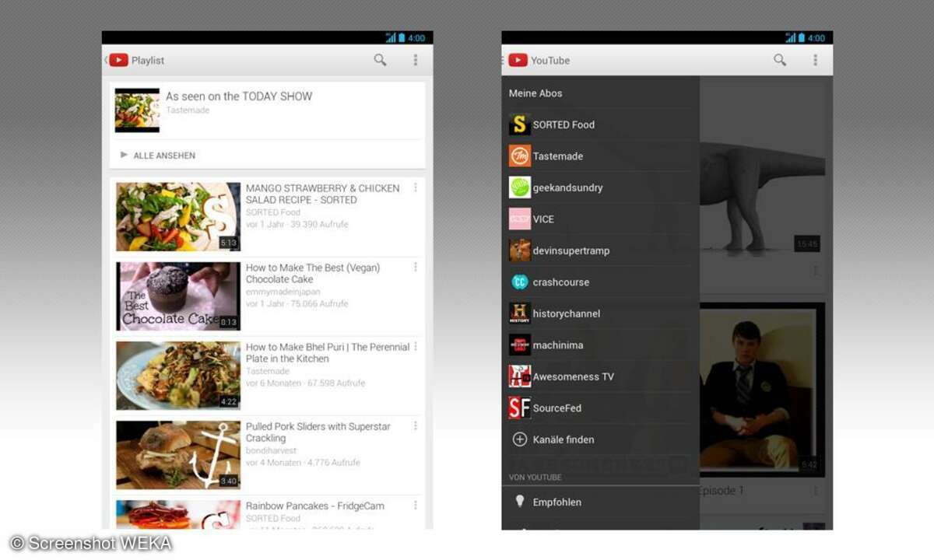Click the Awesomeness TV channel icon
The width and height of the screenshot is (934, 560).
pyautogui.click(x=520, y=376)
